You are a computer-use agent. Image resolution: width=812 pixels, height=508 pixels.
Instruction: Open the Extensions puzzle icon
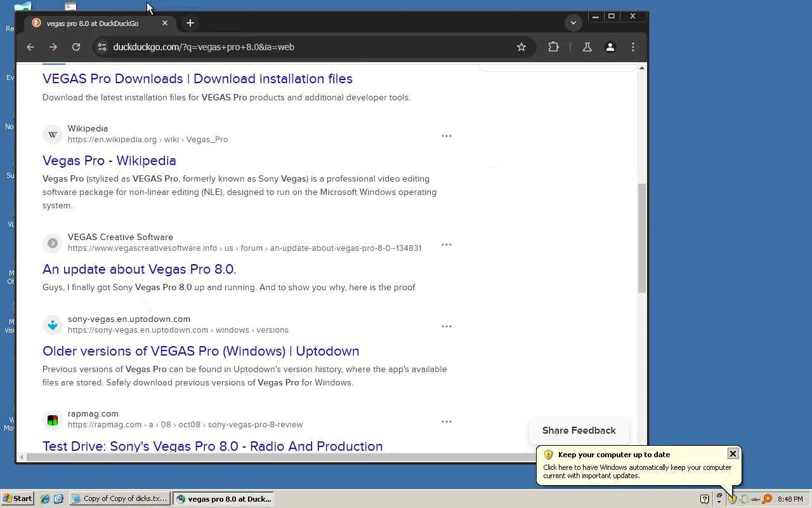click(554, 47)
